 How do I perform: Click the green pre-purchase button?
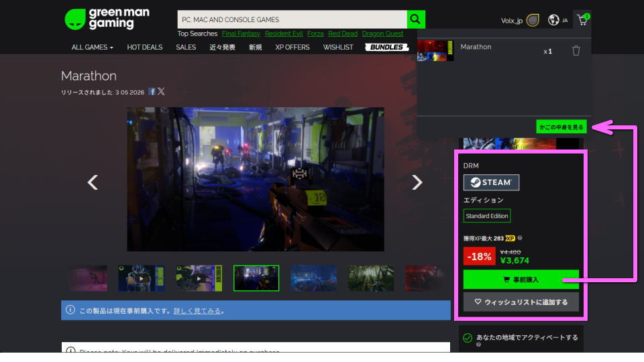[521, 279]
